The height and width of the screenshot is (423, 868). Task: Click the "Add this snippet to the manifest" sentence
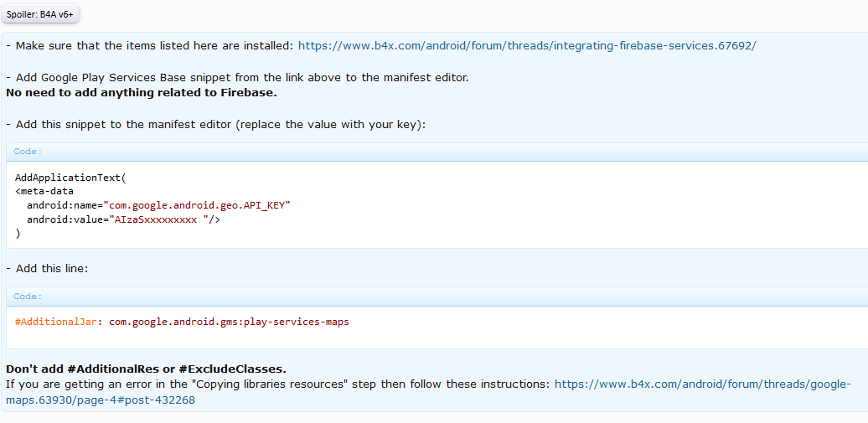coord(216,125)
